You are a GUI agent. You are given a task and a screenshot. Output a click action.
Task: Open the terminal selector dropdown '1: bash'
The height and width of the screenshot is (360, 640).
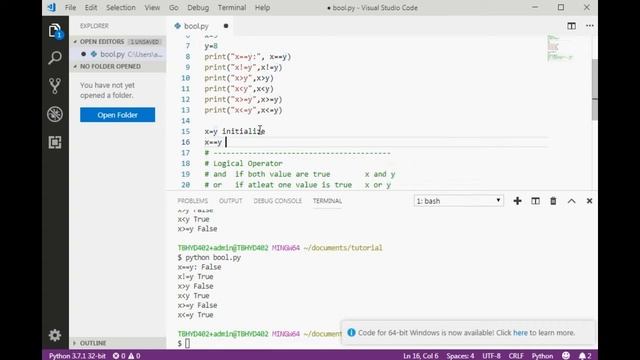click(458, 201)
